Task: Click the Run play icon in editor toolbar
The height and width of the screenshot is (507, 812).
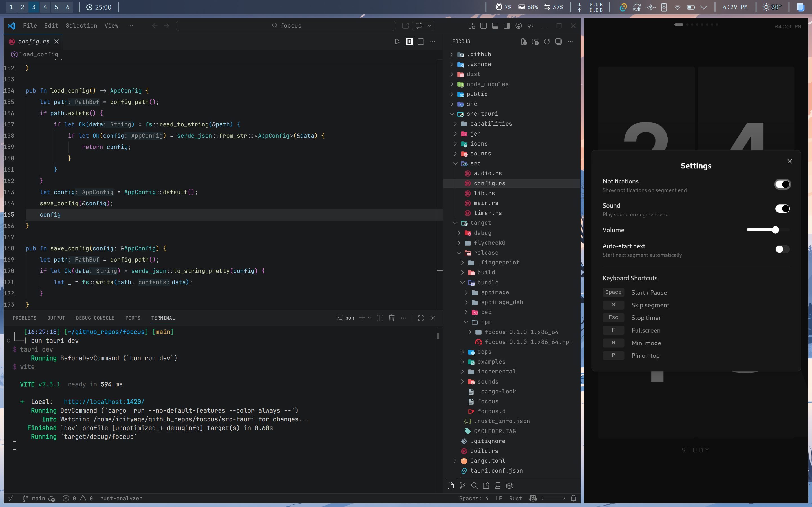Action: [x=397, y=41]
